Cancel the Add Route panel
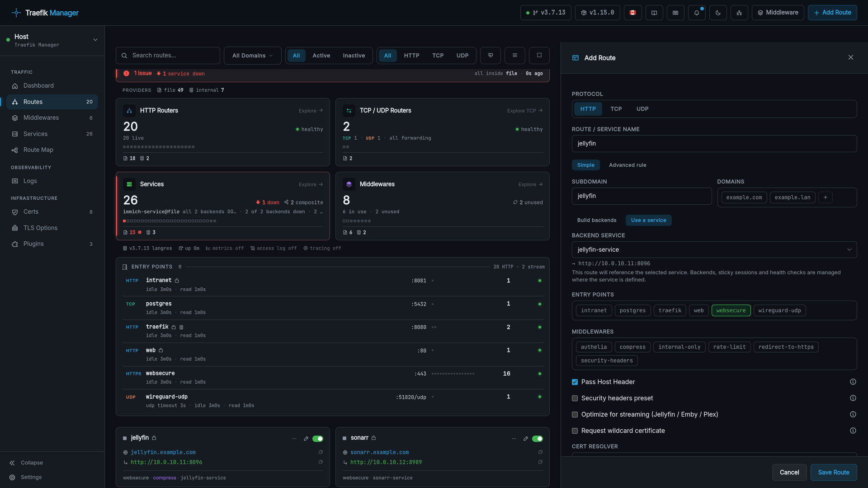The height and width of the screenshot is (488, 868). 789,472
